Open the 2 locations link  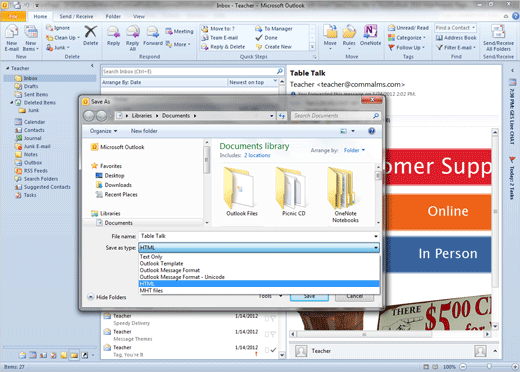click(257, 155)
